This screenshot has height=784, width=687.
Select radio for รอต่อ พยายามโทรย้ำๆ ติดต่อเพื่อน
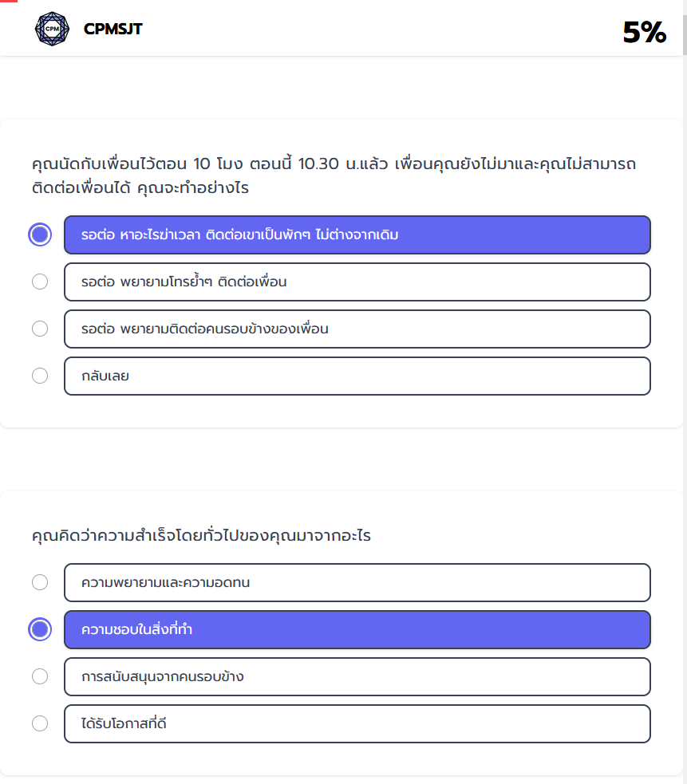click(x=40, y=282)
